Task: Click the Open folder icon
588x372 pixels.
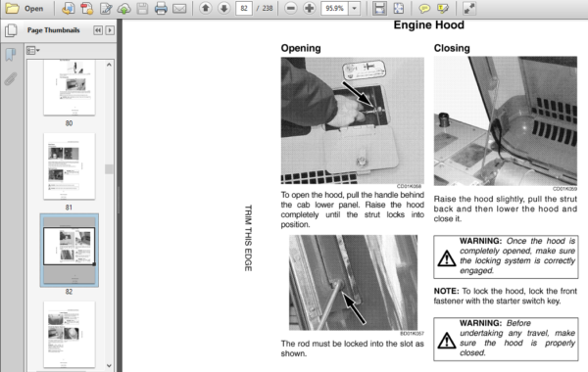Action: coord(12,8)
